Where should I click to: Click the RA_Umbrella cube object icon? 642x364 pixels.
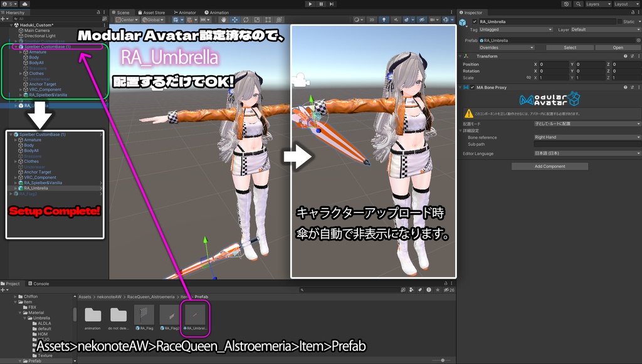(463, 22)
